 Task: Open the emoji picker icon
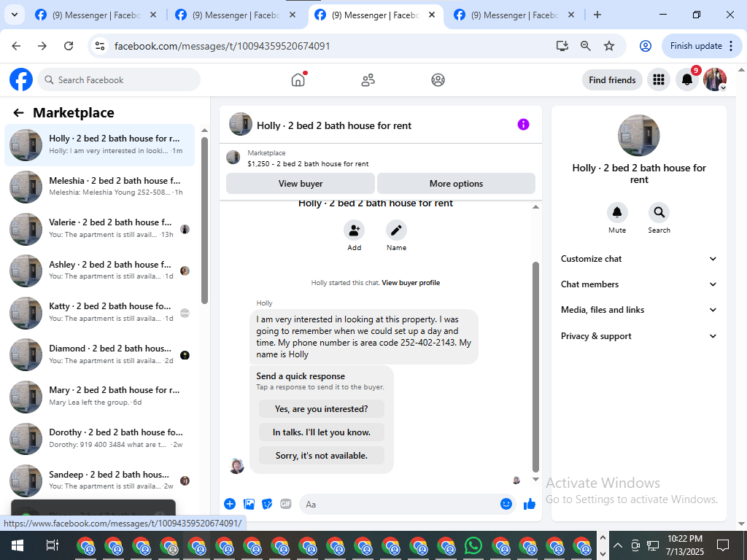tap(506, 504)
